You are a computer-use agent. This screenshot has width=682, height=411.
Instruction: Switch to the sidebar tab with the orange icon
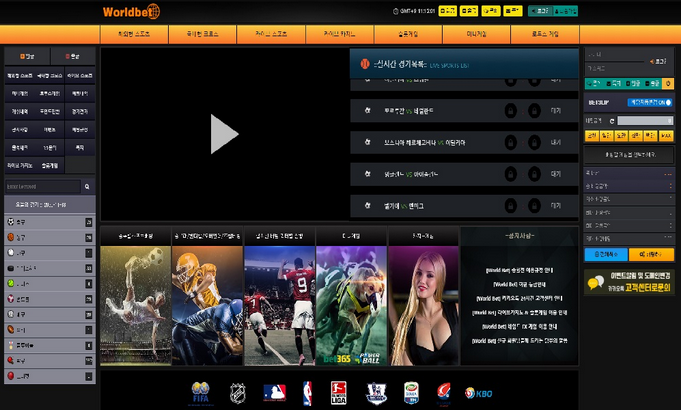[x=27, y=56]
